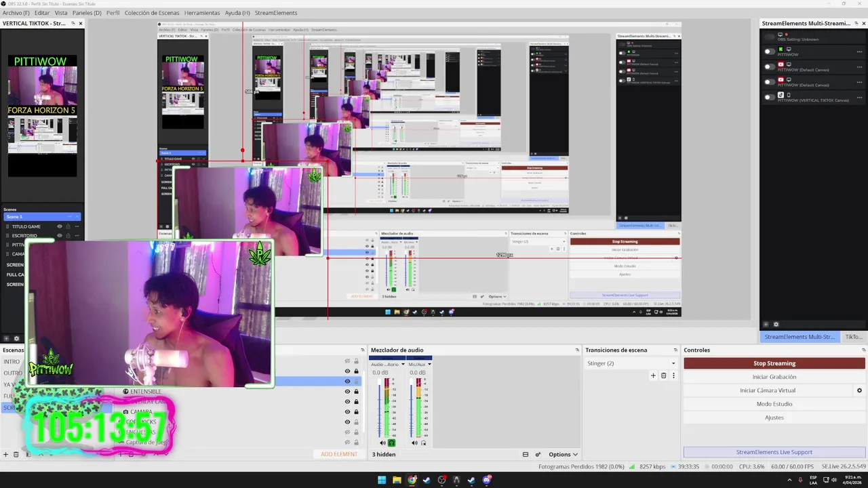The width and height of the screenshot is (868, 488).
Task: Switch to StreamElements Multi-Streaming tab
Action: (800, 337)
